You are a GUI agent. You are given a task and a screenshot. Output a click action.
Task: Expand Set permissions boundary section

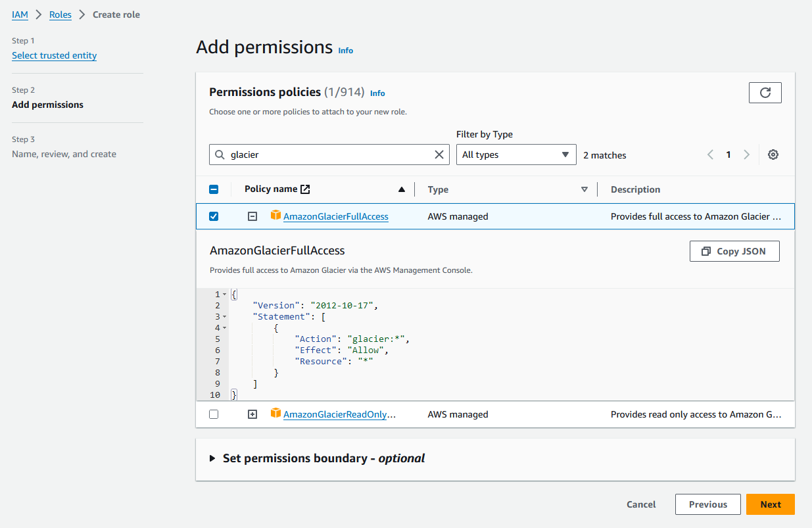(212, 458)
